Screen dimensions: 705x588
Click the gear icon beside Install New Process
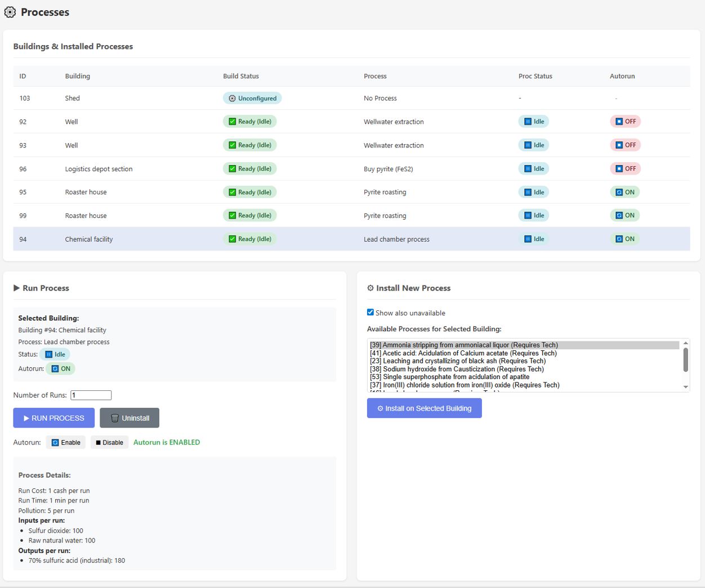click(x=371, y=288)
